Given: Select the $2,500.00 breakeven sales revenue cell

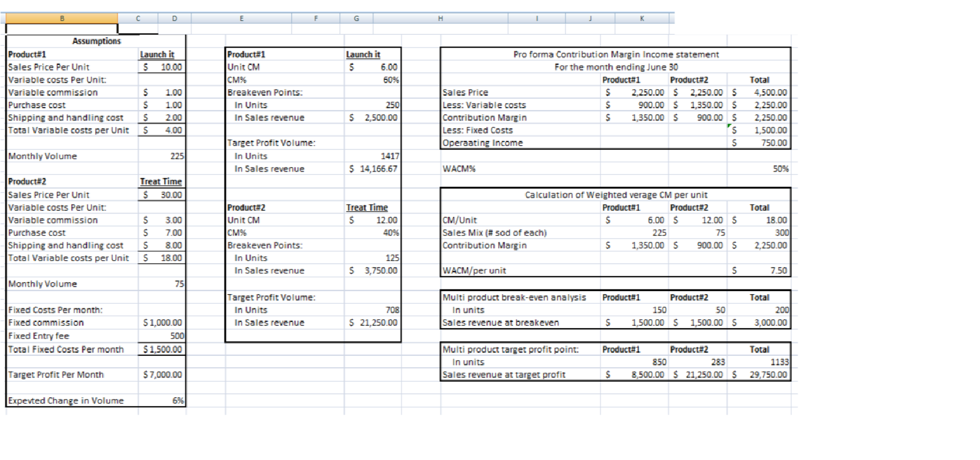Looking at the screenshot, I should click(x=373, y=117).
